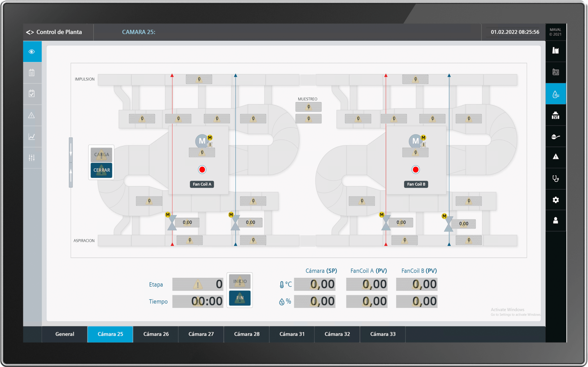
Task: Open the stethoscope diagnostics icon in right sidebar
Action: point(555,179)
